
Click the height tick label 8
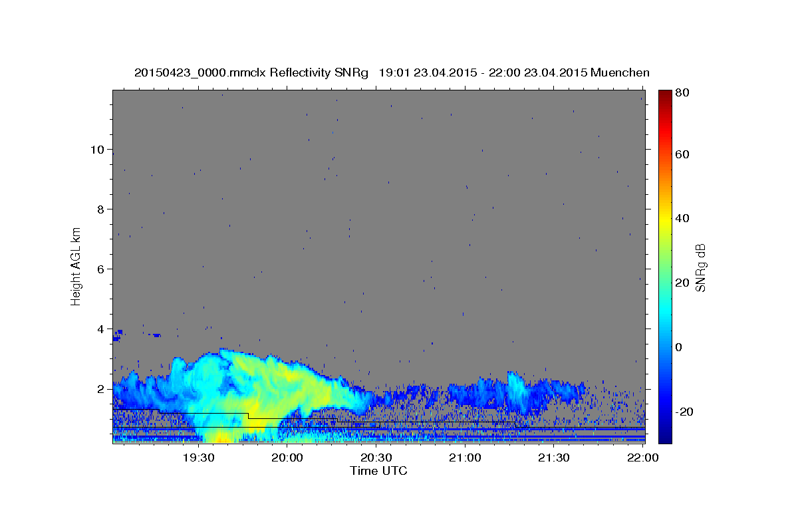[x=102, y=209]
